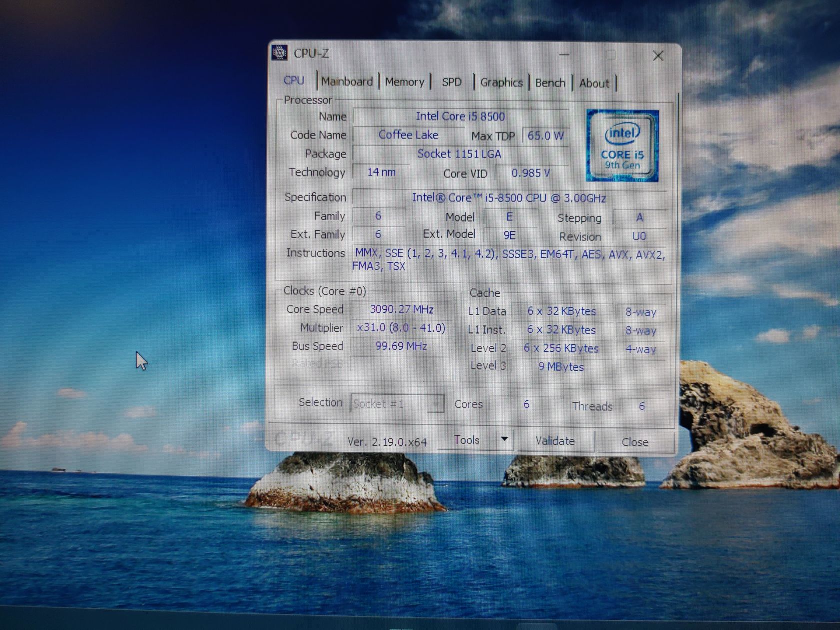This screenshot has height=630, width=840.
Task: Click the Instructions list MMX, SSE text
Action: pyautogui.click(x=509, y=260)
